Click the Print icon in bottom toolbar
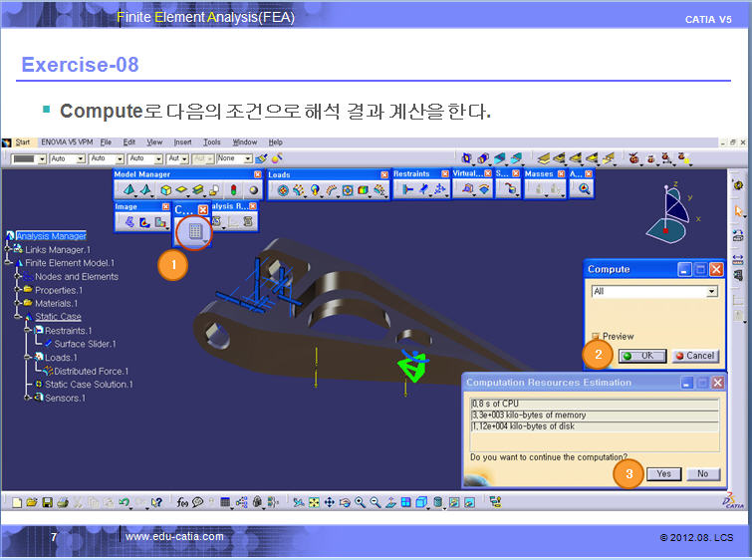 point(62,502)
